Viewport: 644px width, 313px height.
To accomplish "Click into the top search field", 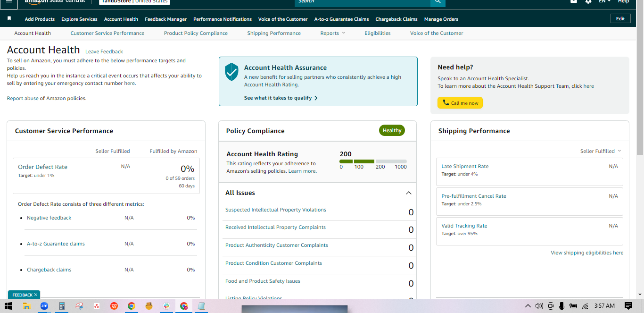I will click(x=362, y=2).
